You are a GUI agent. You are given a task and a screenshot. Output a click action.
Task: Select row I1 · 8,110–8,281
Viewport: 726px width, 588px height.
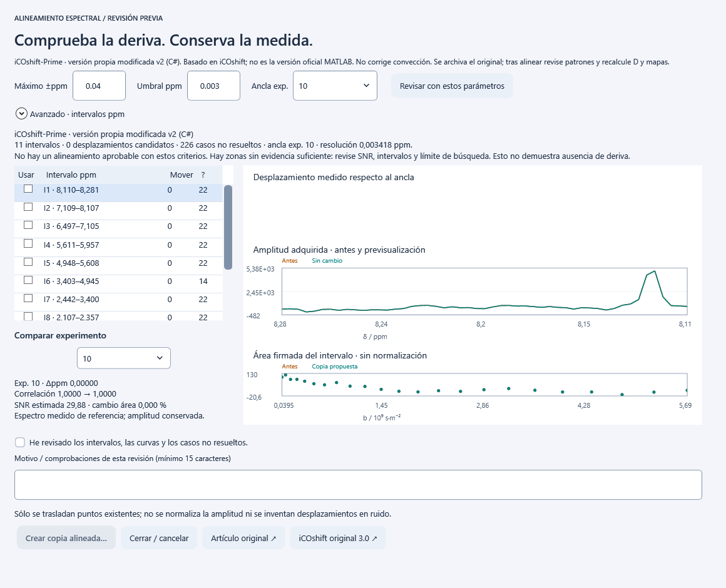pyautogui.click(x=118, y=193)
